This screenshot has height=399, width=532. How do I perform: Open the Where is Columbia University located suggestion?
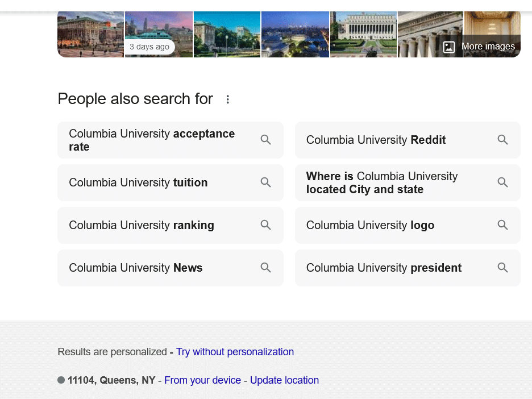click(382, 182)
